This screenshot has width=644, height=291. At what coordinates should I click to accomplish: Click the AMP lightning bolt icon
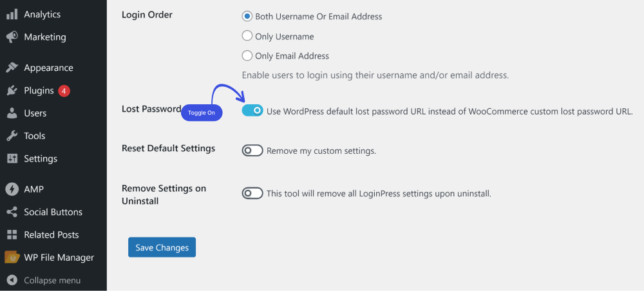(12, 189)
